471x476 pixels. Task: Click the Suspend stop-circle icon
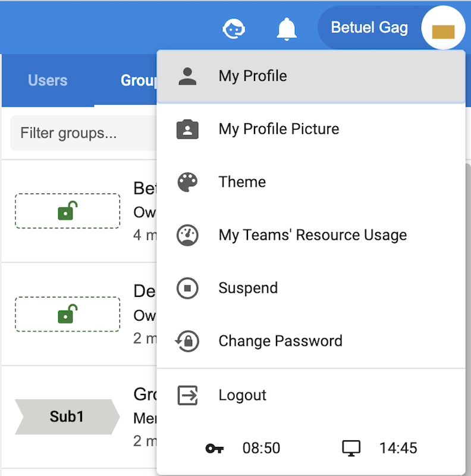coord(187,288)
